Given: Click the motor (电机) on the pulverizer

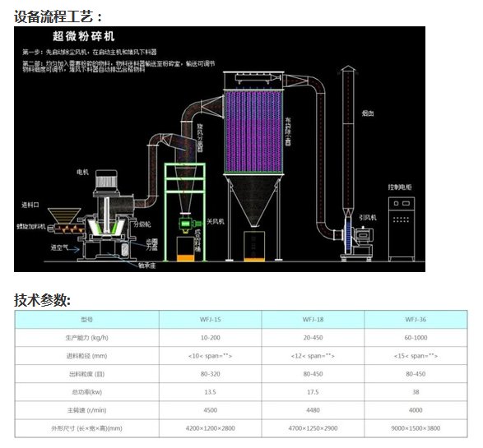Looking at the screenshot, I should pyautogui.click(x=106, y=182).
